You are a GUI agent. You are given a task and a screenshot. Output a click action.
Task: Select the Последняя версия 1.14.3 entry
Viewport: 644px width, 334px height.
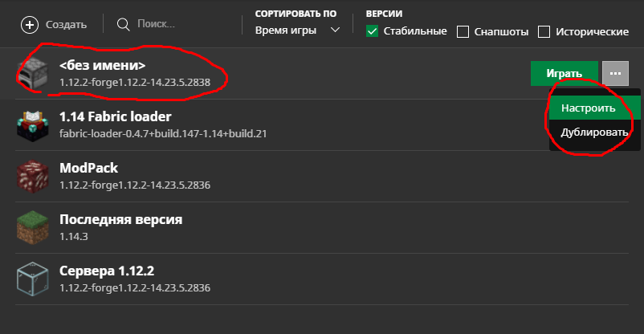tap(120, 227)
